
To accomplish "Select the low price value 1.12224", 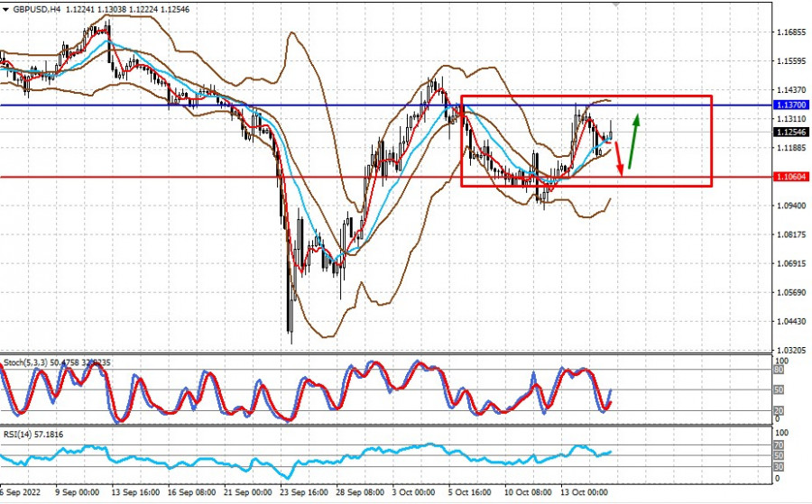I will pos(143,9).
